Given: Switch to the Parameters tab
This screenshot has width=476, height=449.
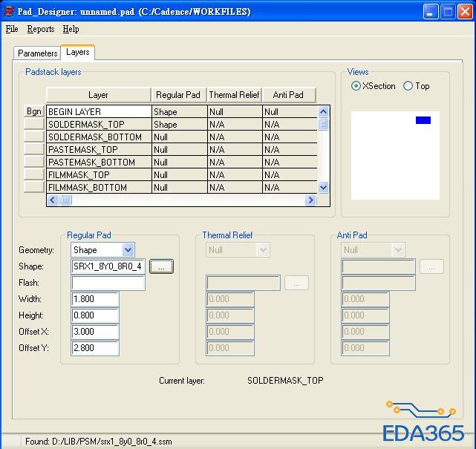Looking at the screenshot, I should pos(37,53).
